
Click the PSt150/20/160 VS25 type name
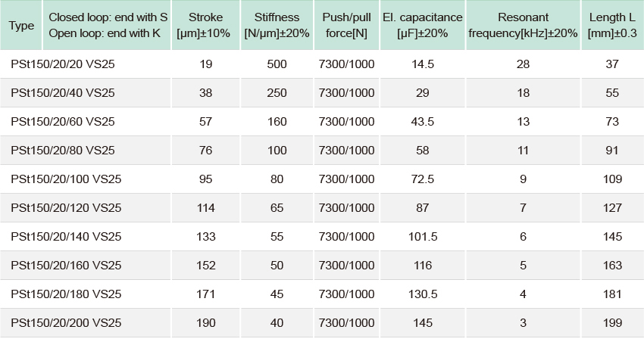[66, 266]
